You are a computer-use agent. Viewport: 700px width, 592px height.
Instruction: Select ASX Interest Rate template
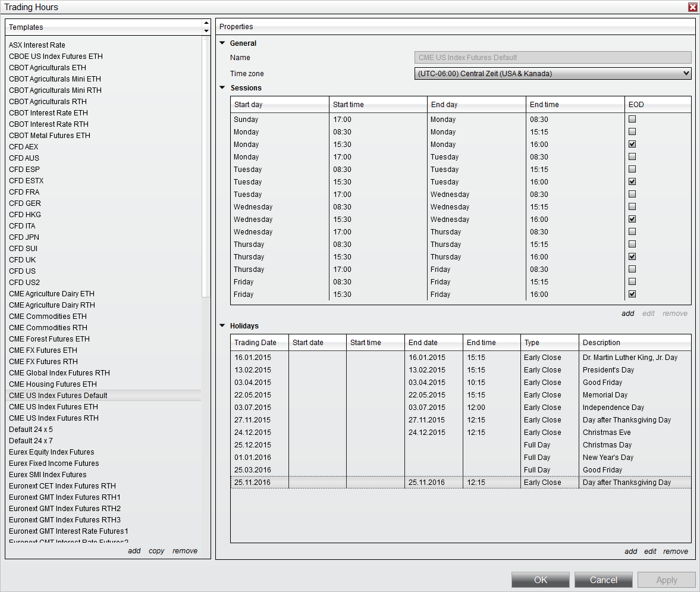click(103, 45)
